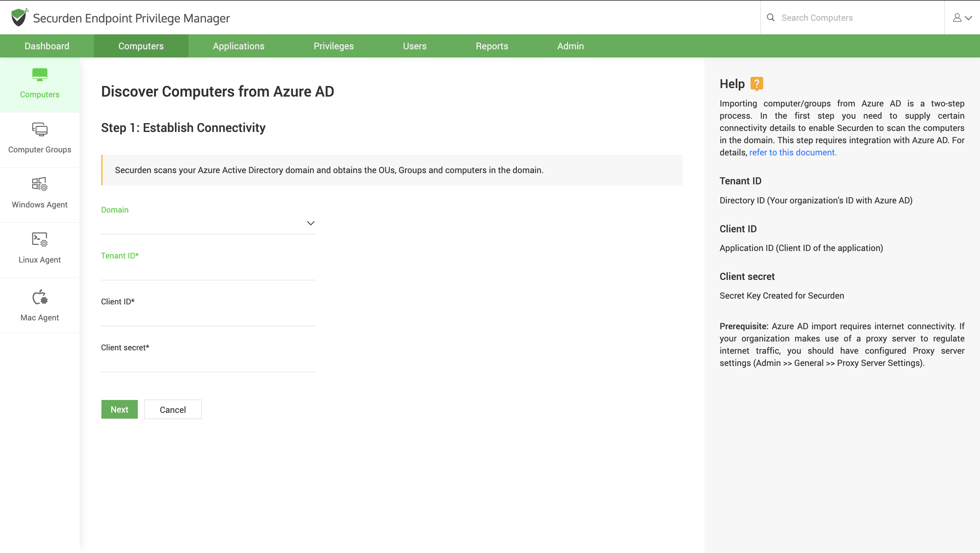980x553 pixels.
Task: Open the Mac Agent apple icon
Action: pyautogui.click(x=39, y=298)
